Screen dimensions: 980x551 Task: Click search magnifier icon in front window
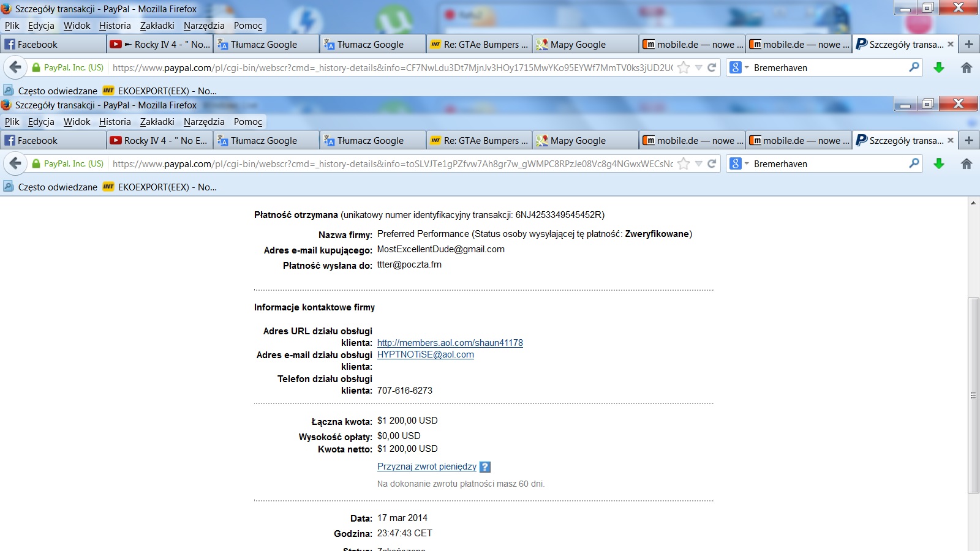914,163
